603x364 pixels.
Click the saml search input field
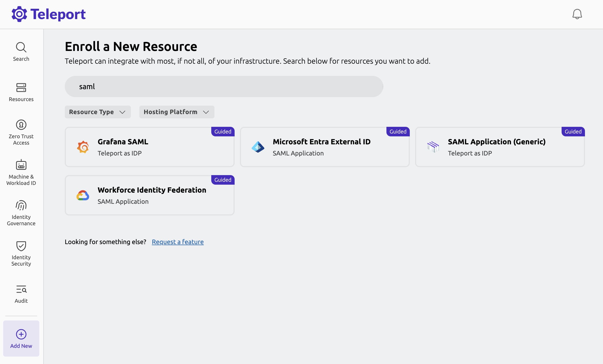click(224, 86)
